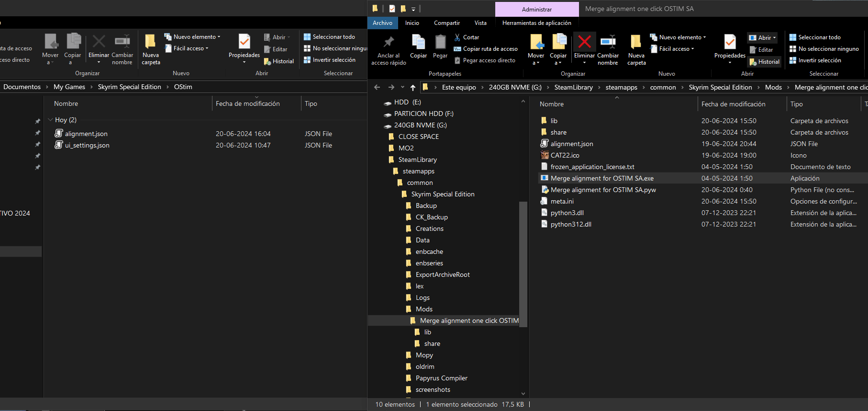Click Pegar acceso directo
Viewport: 868px width, 411px height.
click(485, 60)
